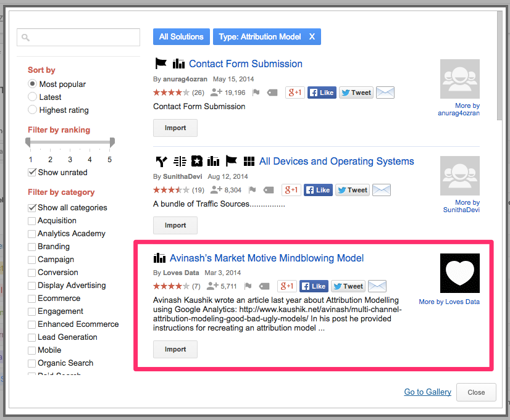Click right handle of ranking slider
This screenshot has width=510, height=420.
[112, 142]
